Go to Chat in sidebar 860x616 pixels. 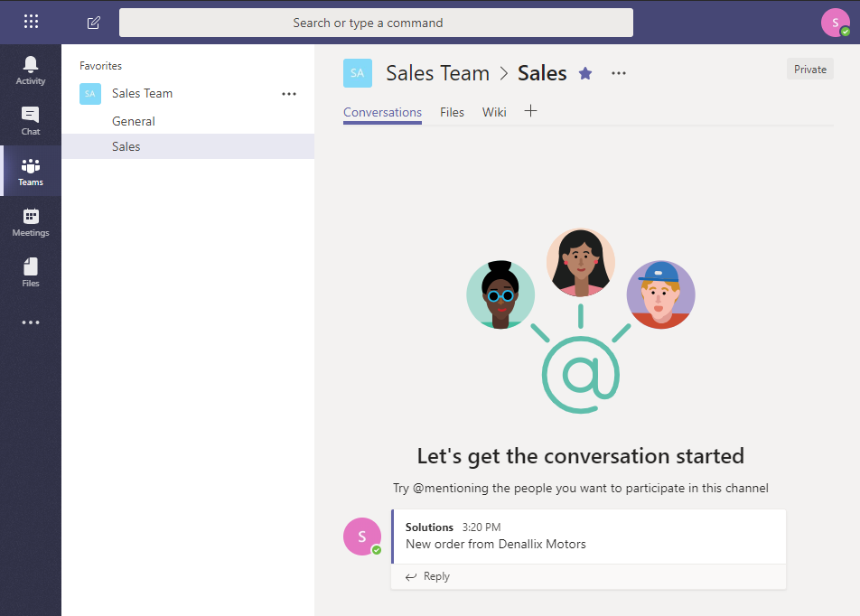coord(31,121)
